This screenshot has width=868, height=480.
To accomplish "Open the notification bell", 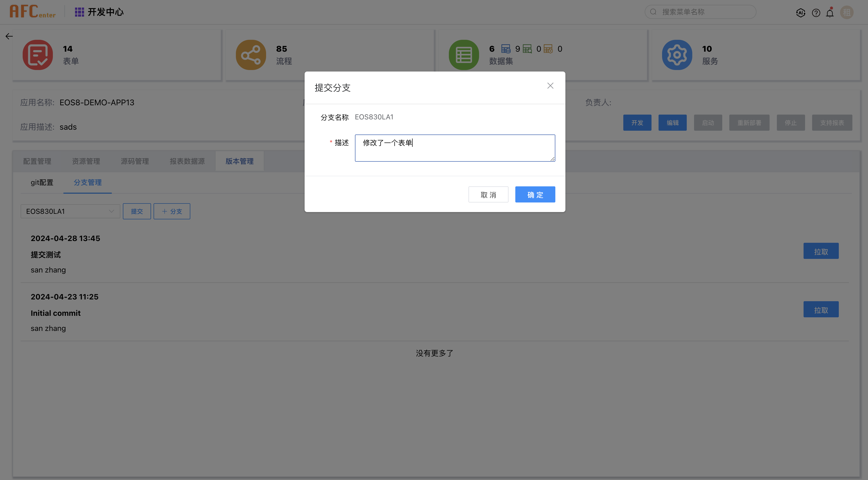I will point(830,13).
